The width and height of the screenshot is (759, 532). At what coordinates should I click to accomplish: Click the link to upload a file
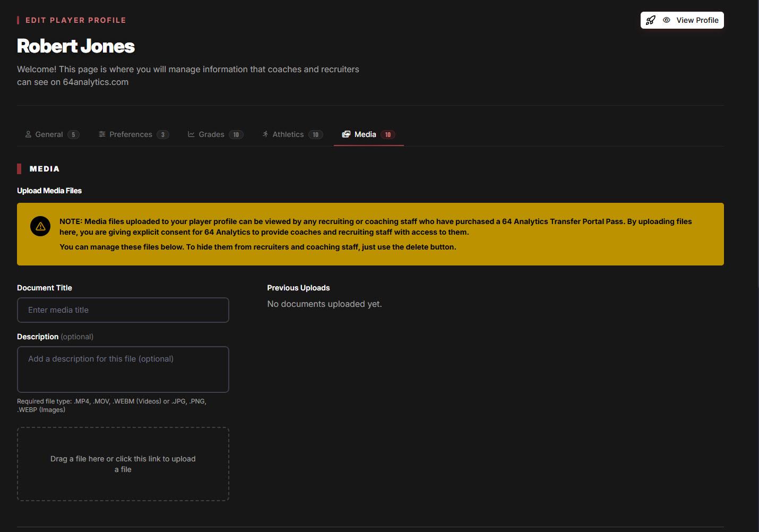pos(123,464)
